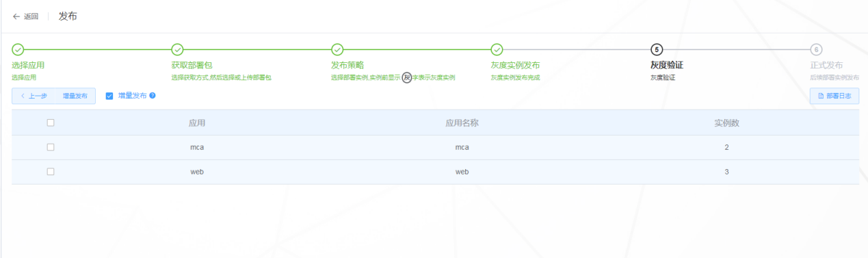Click instance count 2 in mca row
868x258 pixels.
tap(726, 147)
